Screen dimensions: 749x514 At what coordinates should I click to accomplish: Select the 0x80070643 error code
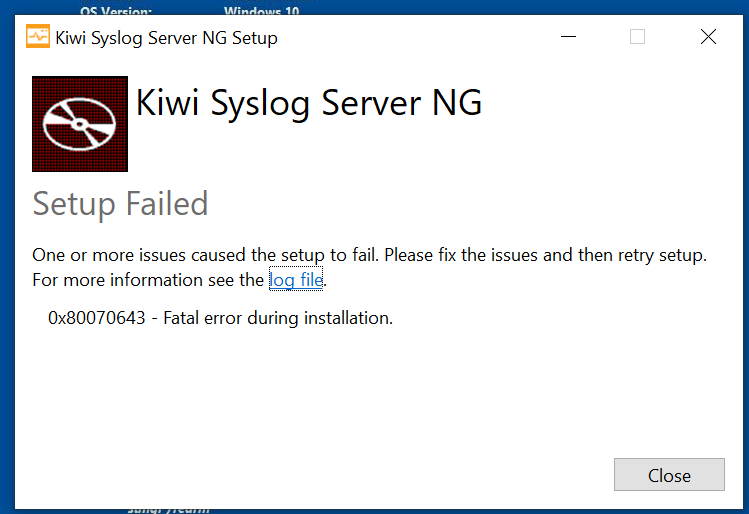click(93, 319)
